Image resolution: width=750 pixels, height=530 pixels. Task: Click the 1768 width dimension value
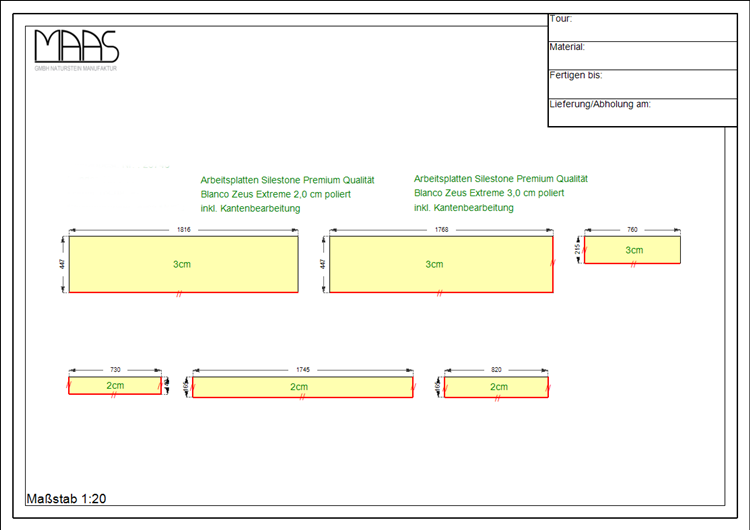(441, 230)
